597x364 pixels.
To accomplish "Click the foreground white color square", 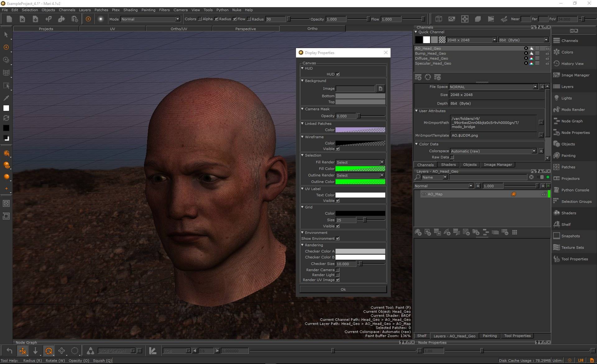I will 6,108.
